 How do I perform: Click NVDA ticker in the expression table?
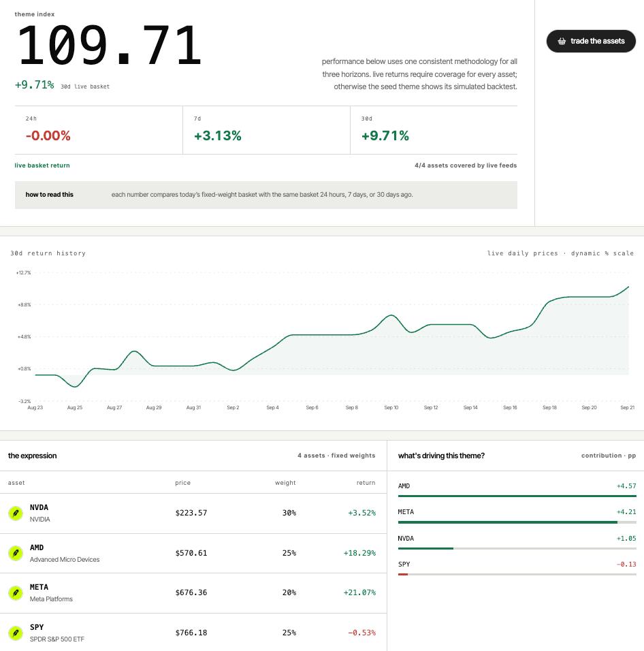click(x=39, y=507)
